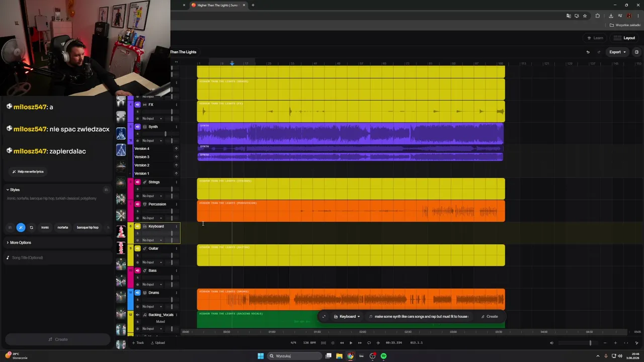Click the blue magic wand style icon

click(x=21, y=227)
